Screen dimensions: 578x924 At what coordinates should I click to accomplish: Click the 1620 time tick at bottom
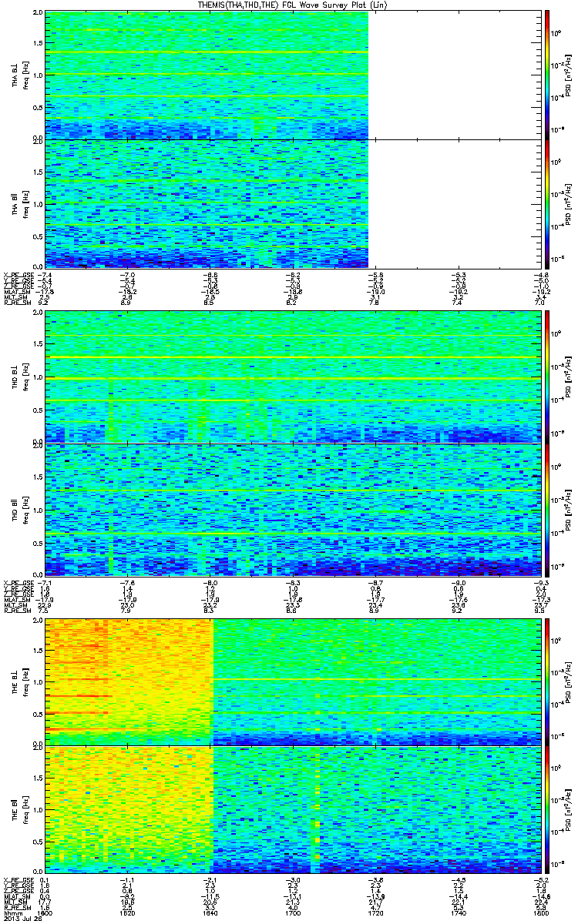pyautogui.click(x=128, y=912)
